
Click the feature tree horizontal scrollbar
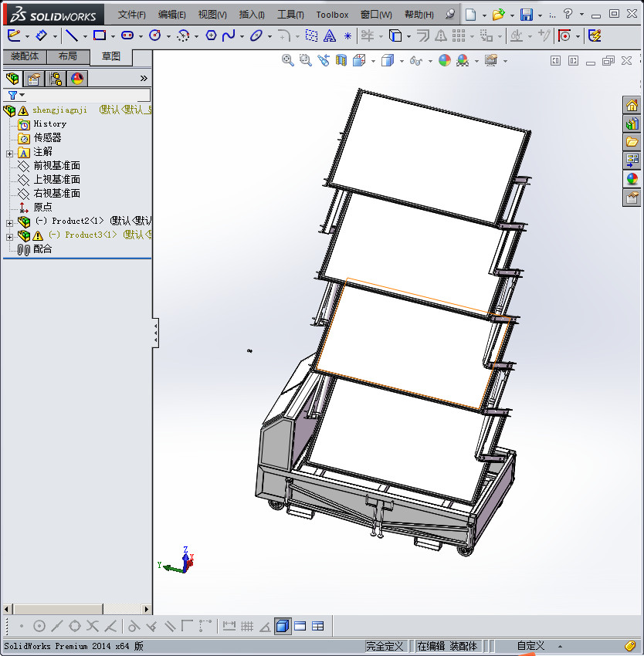coord(77,609)
